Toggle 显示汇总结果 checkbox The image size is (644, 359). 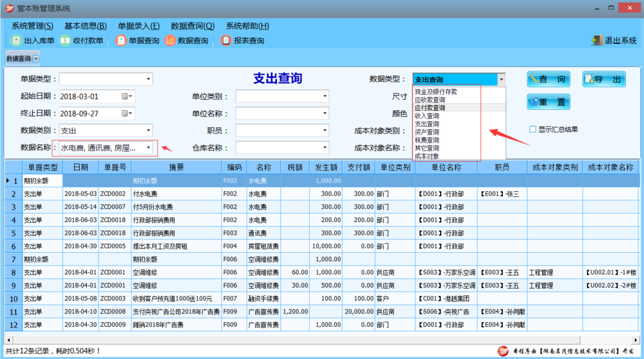533,129
